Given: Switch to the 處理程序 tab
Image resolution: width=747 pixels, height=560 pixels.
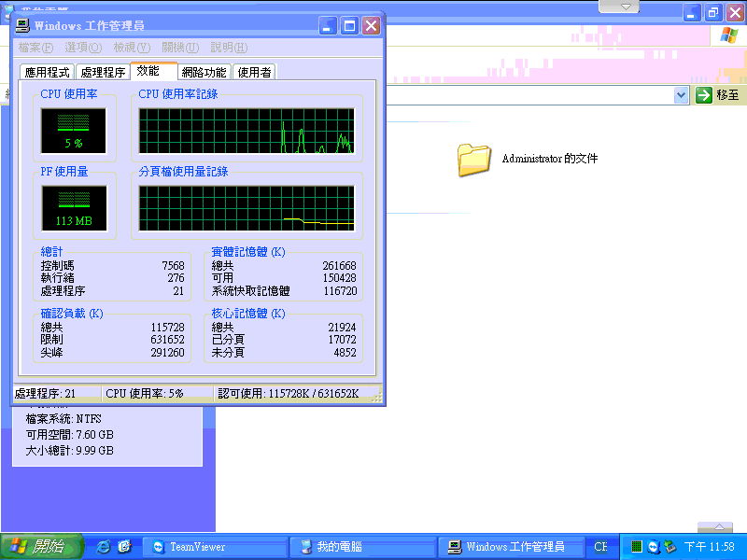Looking at the screenshot, I should pyautogui.click(x=103, y=73).
